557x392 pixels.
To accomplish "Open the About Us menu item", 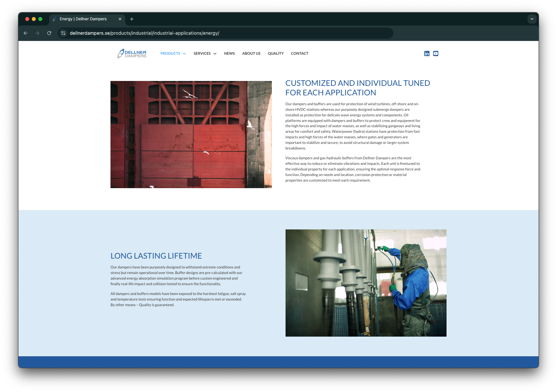I will 251,53.
